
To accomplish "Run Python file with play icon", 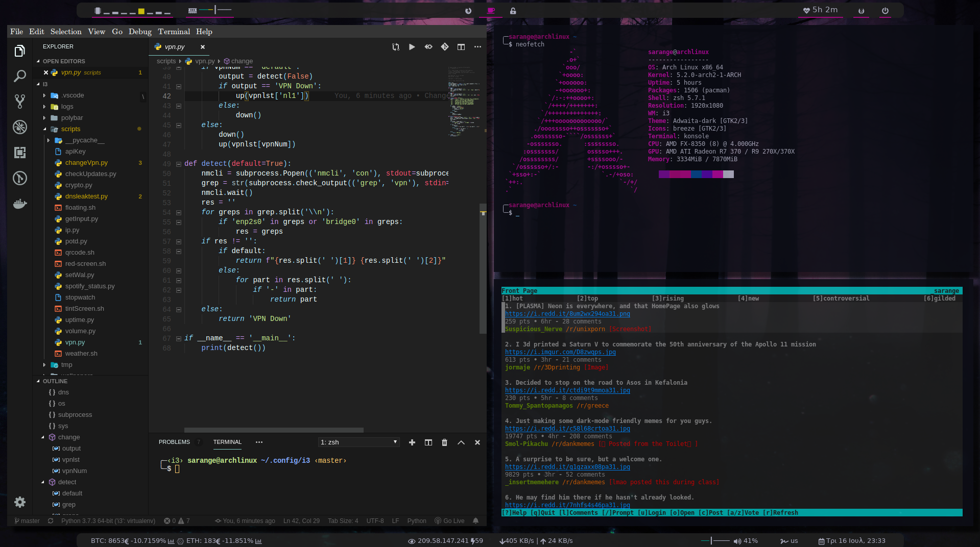I will coord(412,47).
